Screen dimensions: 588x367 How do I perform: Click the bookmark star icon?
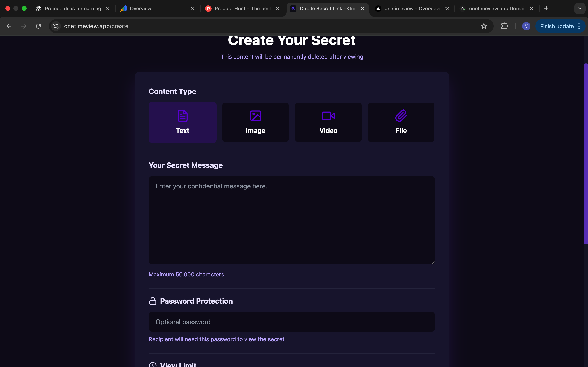(x=484, y=26)
